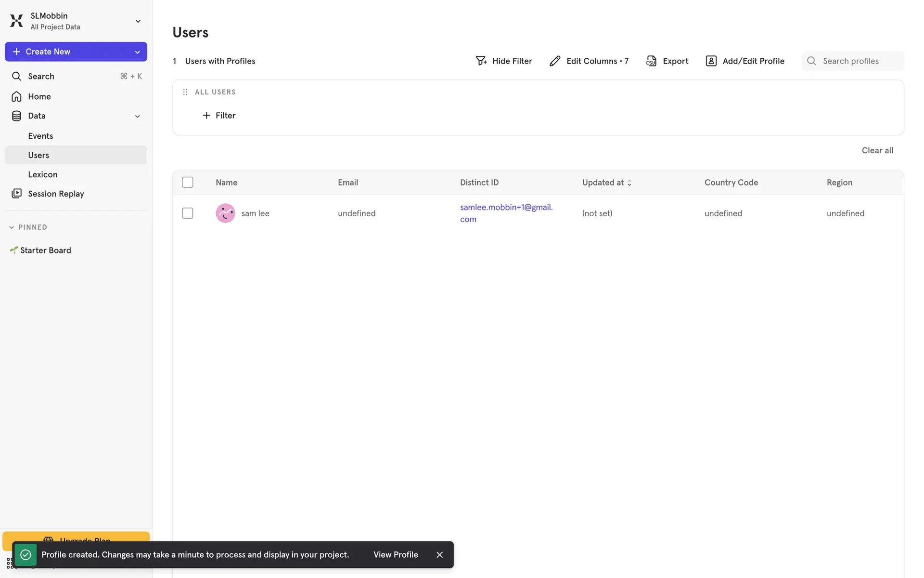Click the Add/Edit Profile person icon
The height and width of the screenshot is (578, 924).
point(711,61)
